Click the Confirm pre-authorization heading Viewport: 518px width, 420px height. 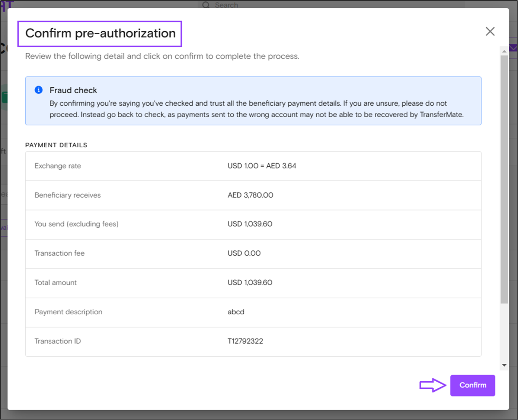100,33
